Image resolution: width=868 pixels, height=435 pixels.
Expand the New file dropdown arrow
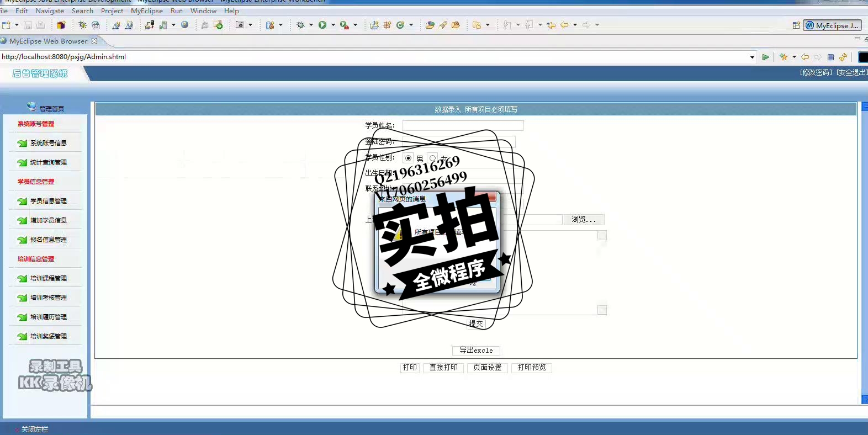17,25
